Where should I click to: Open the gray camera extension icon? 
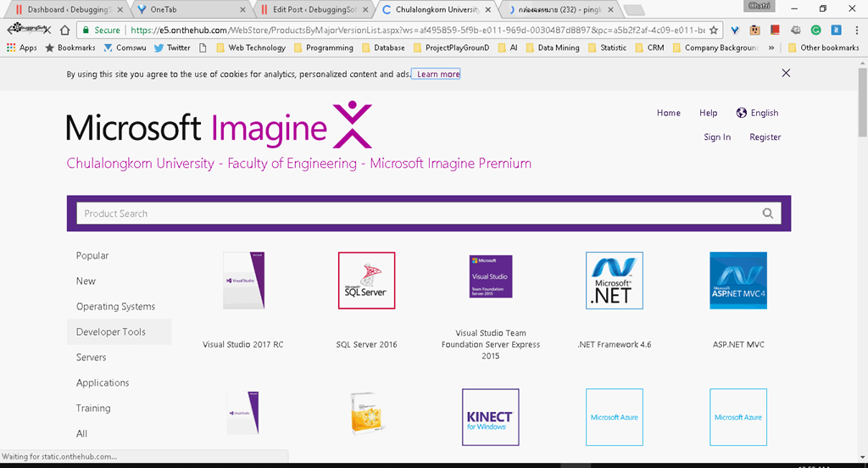[x=795, y=30]
